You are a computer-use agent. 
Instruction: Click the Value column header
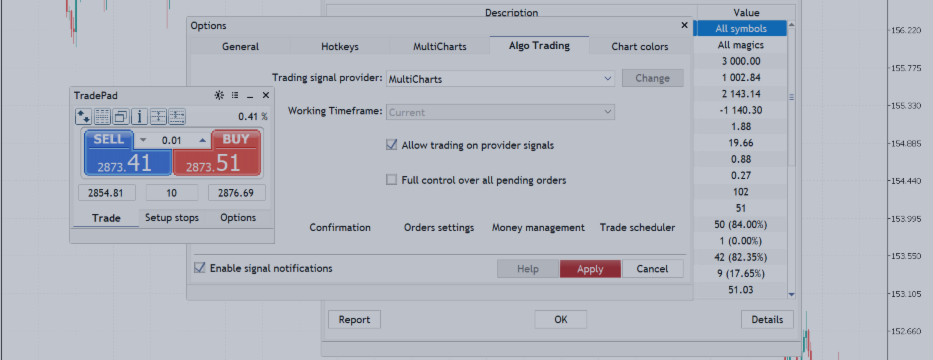[x=746, y=12]
